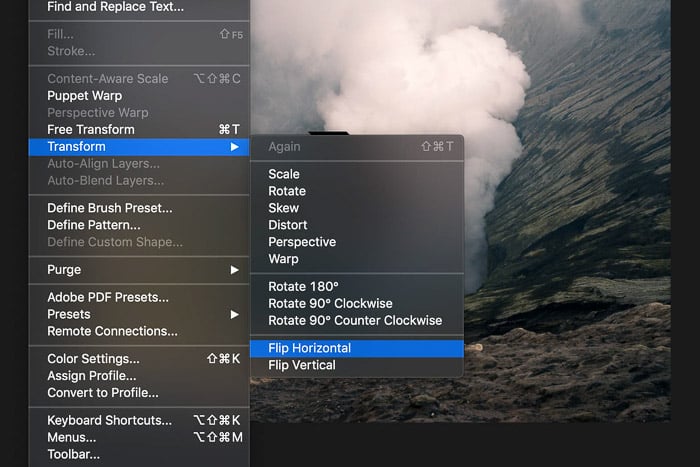The height and width of the screenshot is (467, 700).
Task: Choose Define Brush Preset...
Action: [x=139, y=208]
